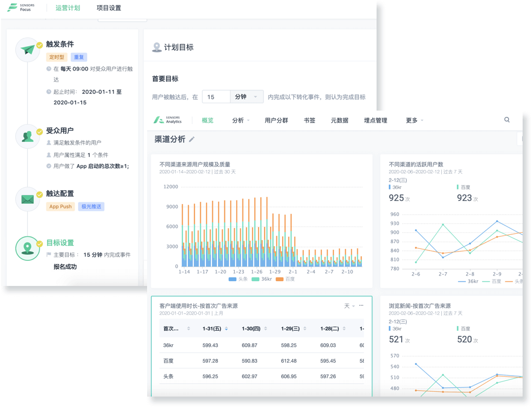Expand the 分析 menu in the navbar
The image size is (532, 407).
point(240,121)
